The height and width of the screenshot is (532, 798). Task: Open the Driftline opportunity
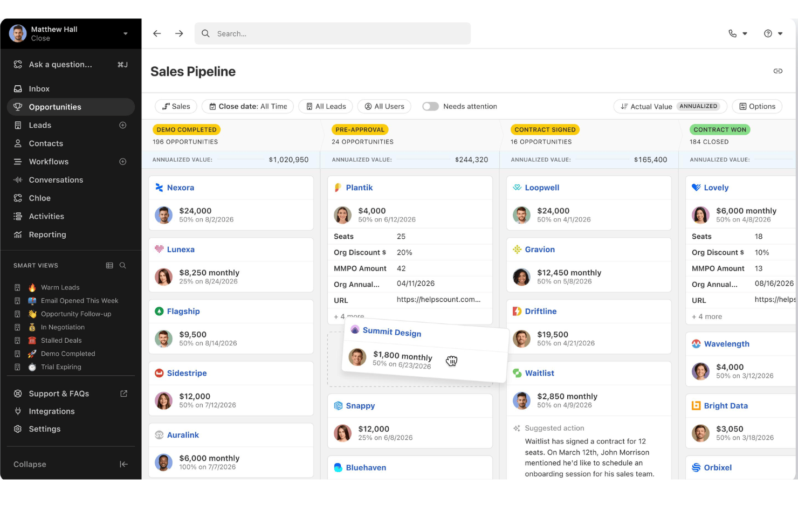[x=541, y=312]
